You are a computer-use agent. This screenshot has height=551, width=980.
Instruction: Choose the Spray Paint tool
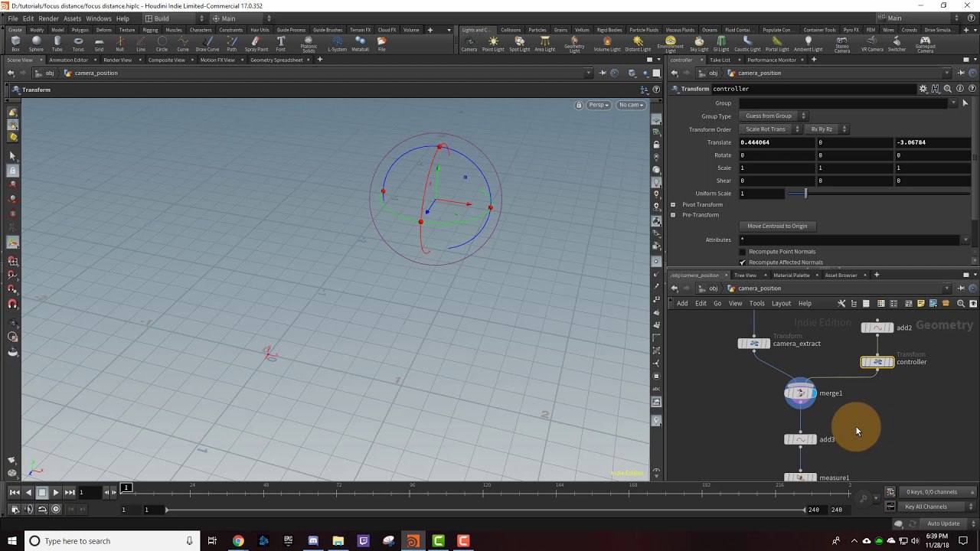click(x=256, y=44)
